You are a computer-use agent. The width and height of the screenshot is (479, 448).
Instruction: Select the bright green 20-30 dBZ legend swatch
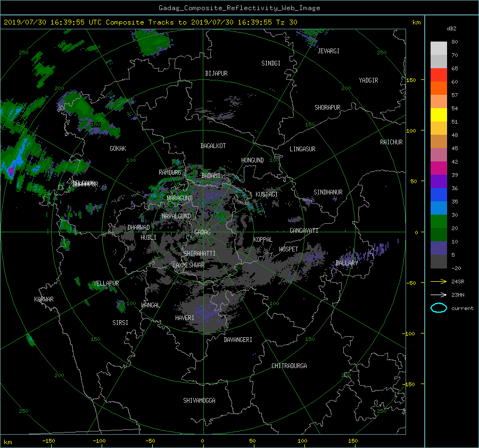tap(439, 221)
